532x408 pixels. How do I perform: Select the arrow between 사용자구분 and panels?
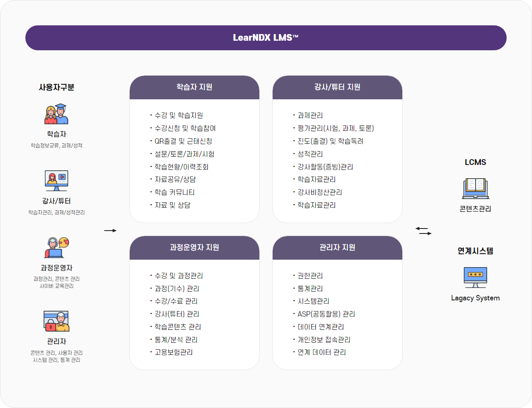(111, 231)
